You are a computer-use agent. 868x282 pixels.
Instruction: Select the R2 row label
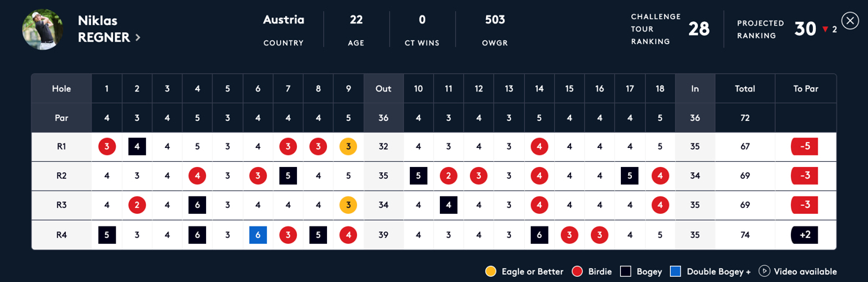[x=62, y=176]
